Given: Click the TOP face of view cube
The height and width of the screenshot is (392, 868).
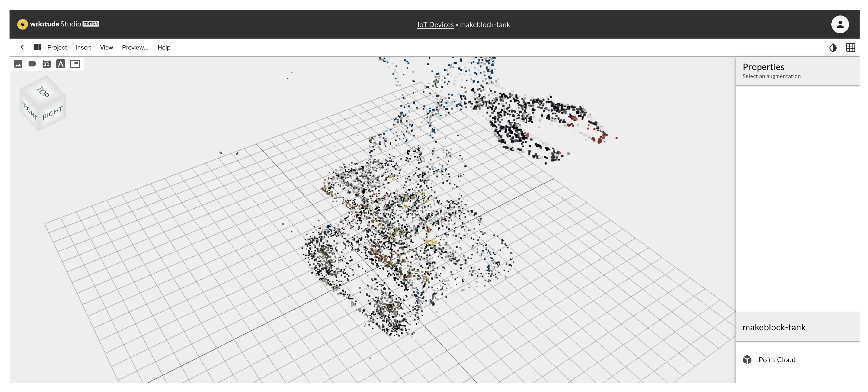Looking at the screenshot, I should click(x=43, y=91).
